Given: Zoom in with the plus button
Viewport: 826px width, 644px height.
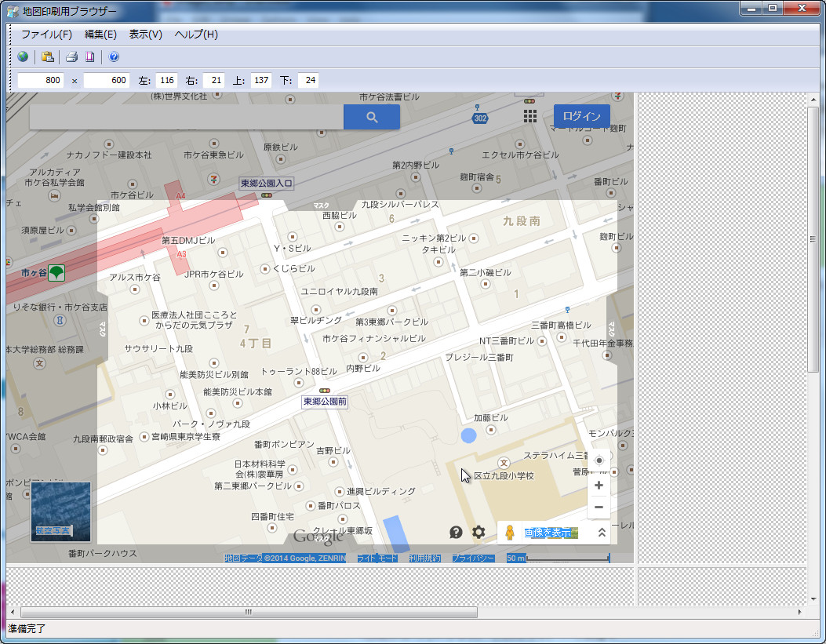Looking at the screenshot, I should 599,485.
